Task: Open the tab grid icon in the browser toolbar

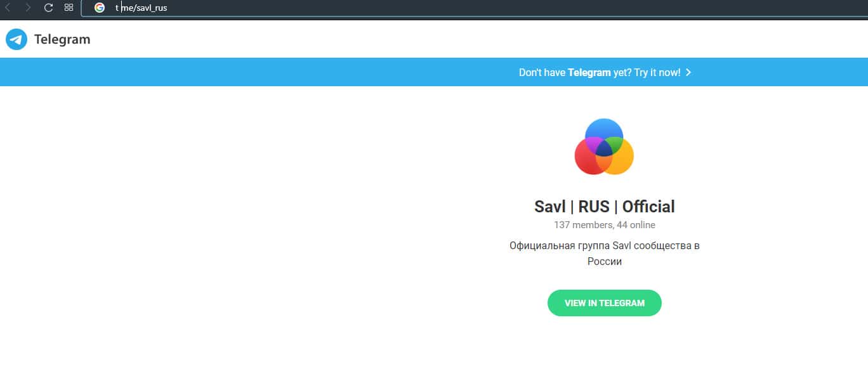Action: (69, 8)
